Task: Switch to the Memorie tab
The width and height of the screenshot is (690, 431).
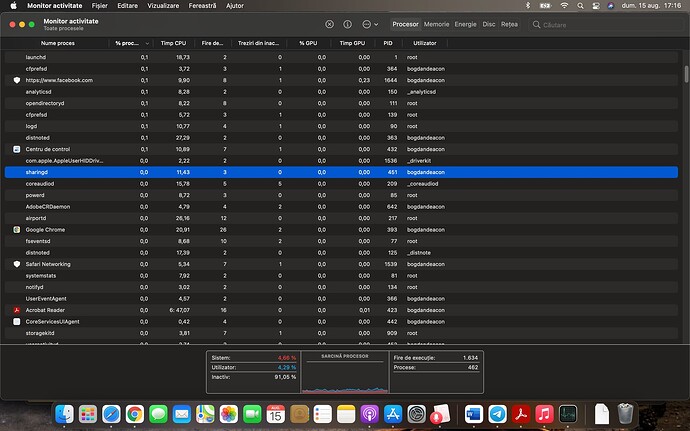Action: point(436,23)
